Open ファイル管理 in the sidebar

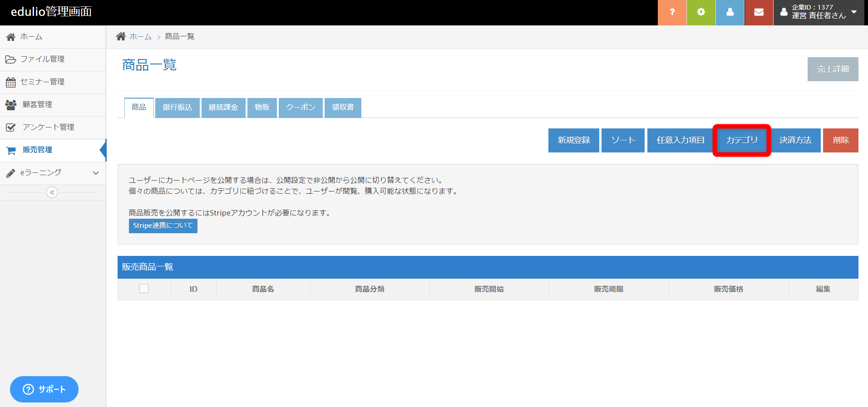click(x=53, y=59)
